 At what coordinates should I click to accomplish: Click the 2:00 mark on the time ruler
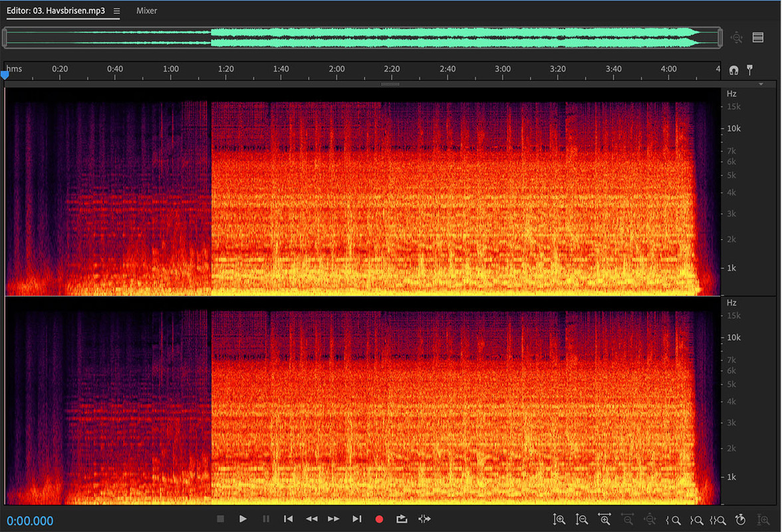[x=336, y=68]
